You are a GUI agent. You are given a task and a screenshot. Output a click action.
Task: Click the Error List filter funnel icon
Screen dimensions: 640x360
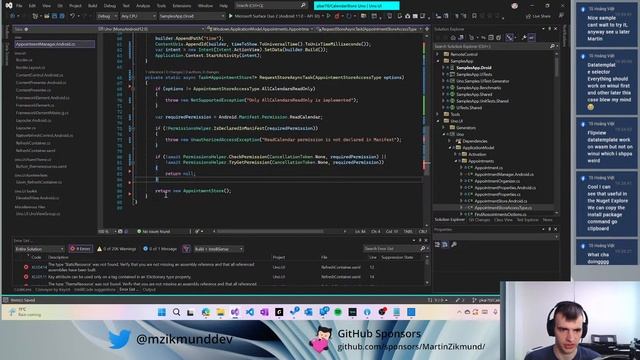pos(186,249)
